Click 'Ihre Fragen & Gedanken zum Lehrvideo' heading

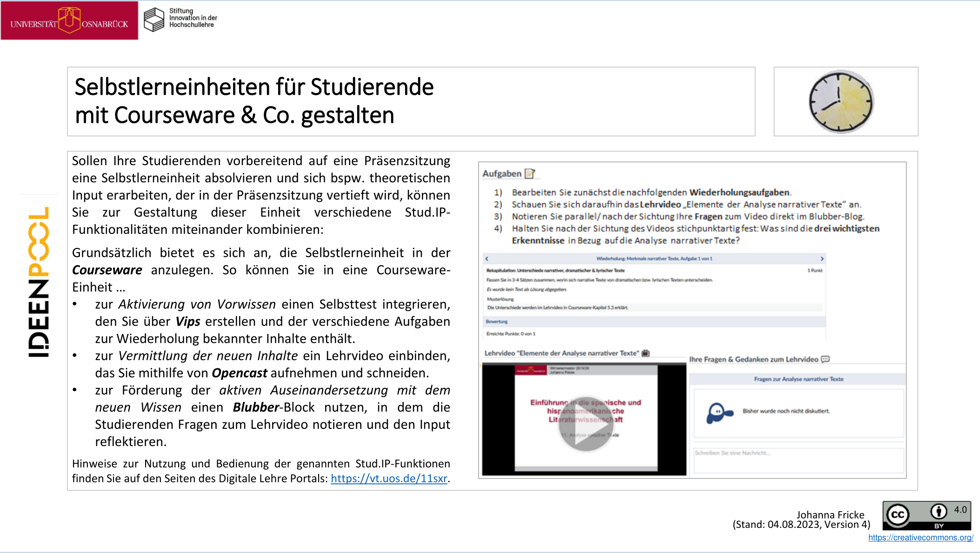coord(753,359)
